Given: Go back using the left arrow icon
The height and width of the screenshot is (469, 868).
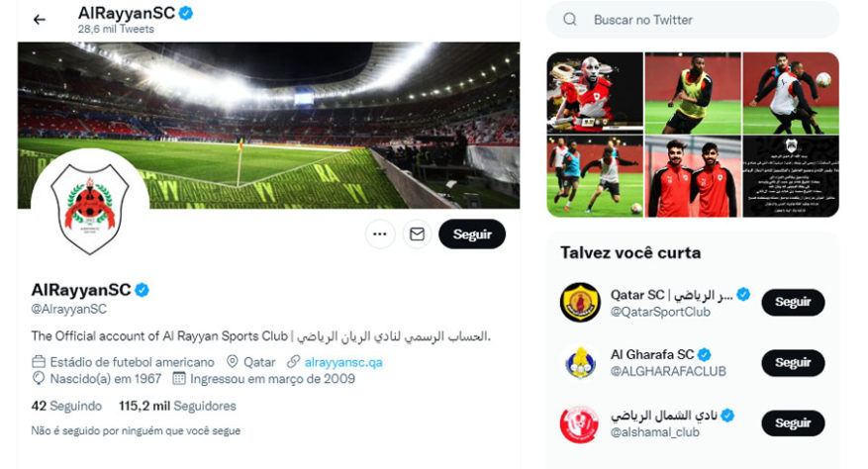Looking at the screenshot, I should click(40, 20).
